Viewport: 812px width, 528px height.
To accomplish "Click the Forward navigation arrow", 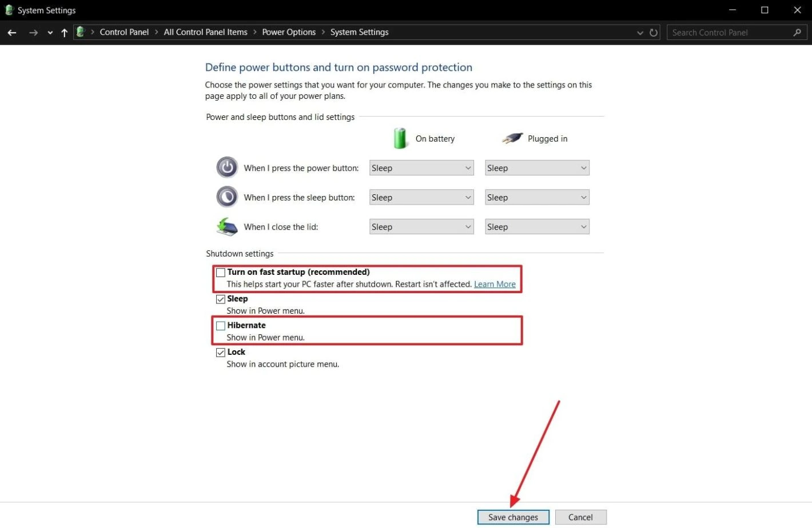I will point(33,33).
